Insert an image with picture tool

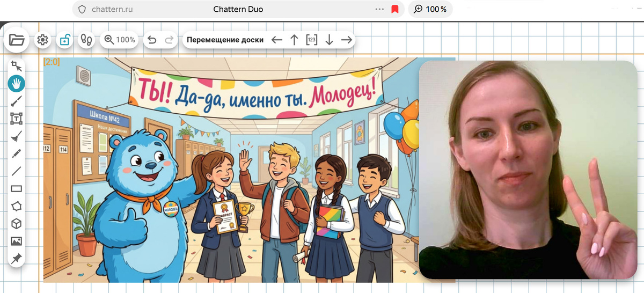coord(17,241)
